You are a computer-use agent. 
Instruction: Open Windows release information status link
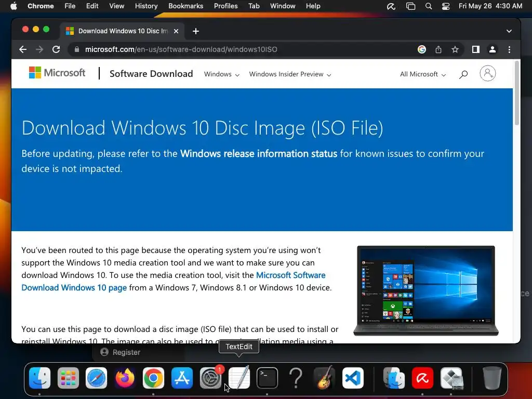[x=259, y=154]
